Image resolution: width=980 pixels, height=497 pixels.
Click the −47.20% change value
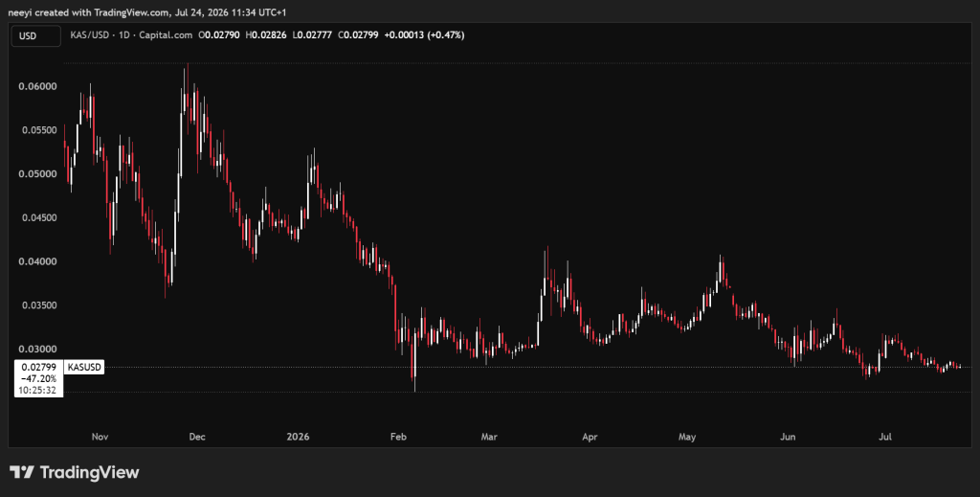[38, 379]
